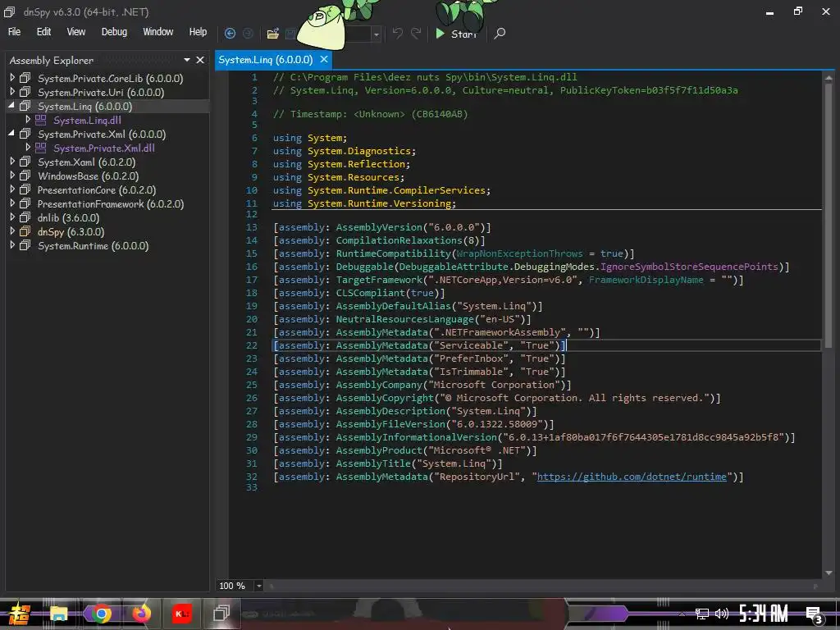Click the vertical scrollbar thumb in editor
The image size is (840, 630).
[829, 214]
